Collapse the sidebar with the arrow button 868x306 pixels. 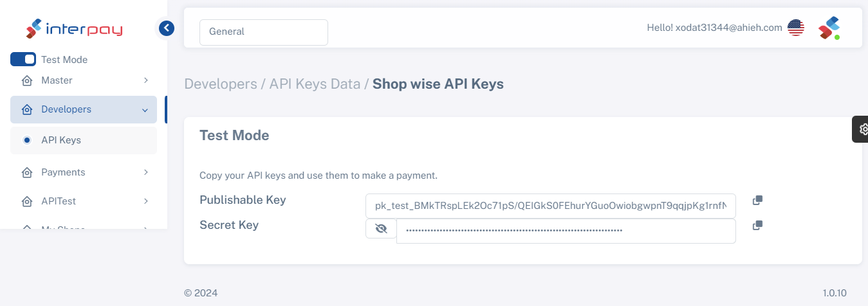click(x=167, y=28)
